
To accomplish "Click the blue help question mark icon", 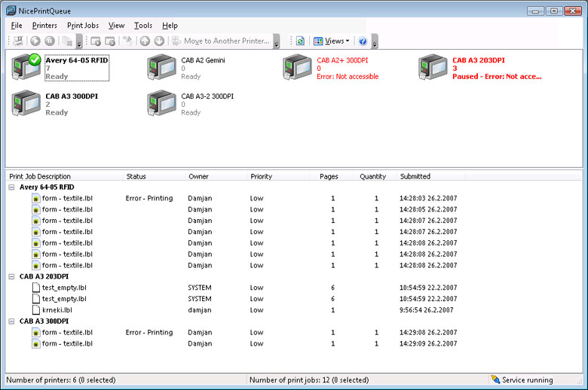I will pyautogui.click(x=363, y=41).
